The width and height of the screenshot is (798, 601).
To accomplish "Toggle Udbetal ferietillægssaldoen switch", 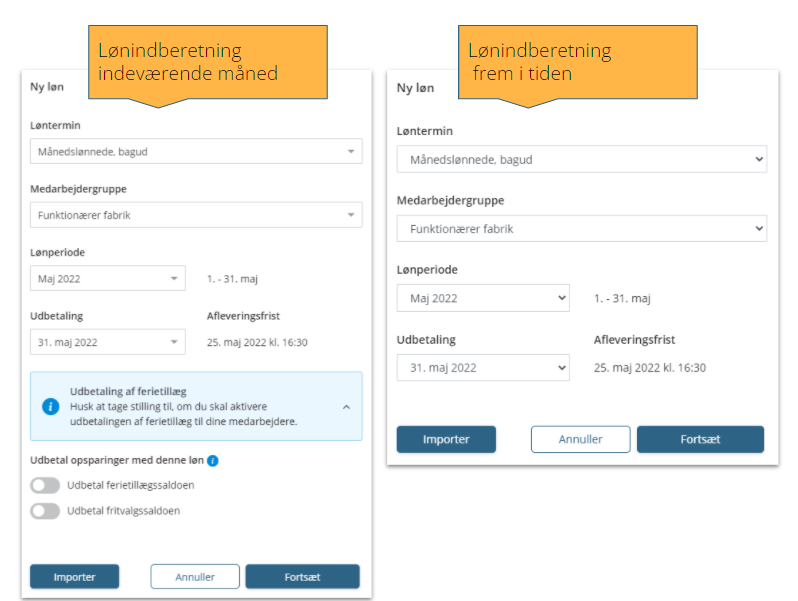I will click(x=45, y=485).
